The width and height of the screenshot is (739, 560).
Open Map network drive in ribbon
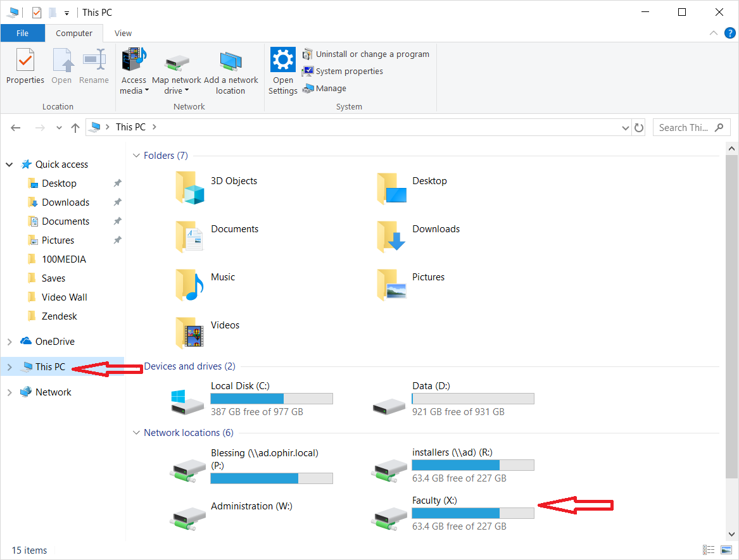(176, 71)
